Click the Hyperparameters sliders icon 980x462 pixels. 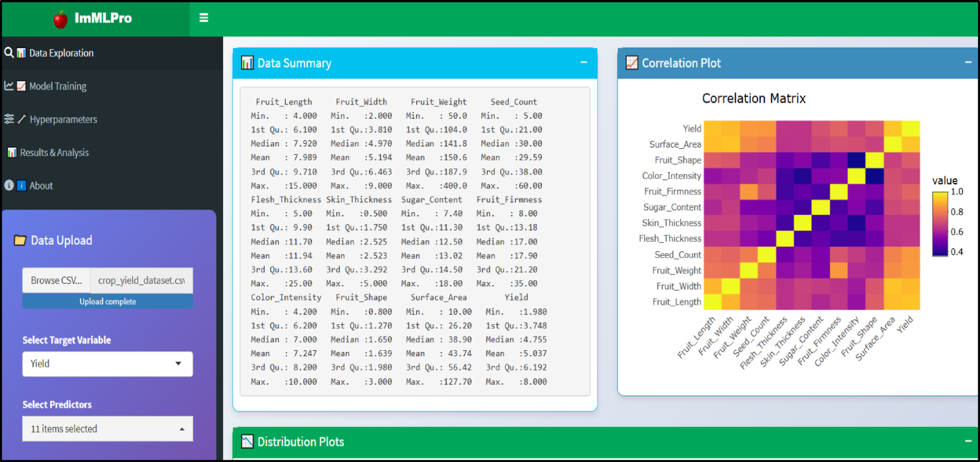tap(9, 119)
